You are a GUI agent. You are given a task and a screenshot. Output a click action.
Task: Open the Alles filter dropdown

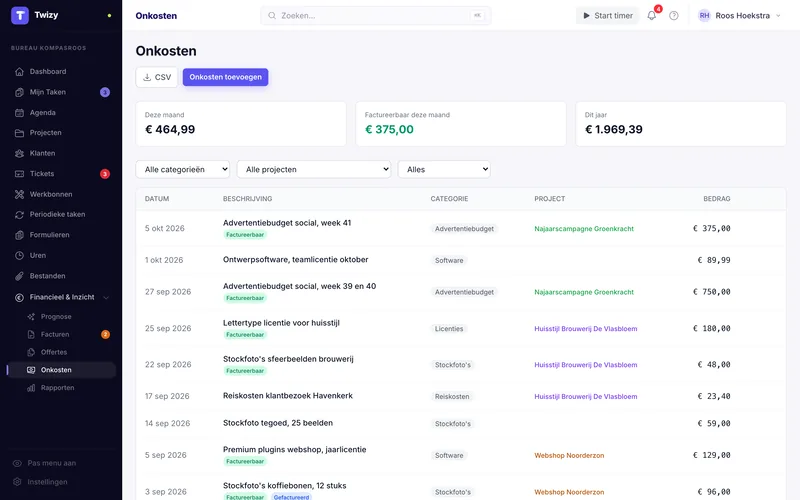[x=444, y=169]
